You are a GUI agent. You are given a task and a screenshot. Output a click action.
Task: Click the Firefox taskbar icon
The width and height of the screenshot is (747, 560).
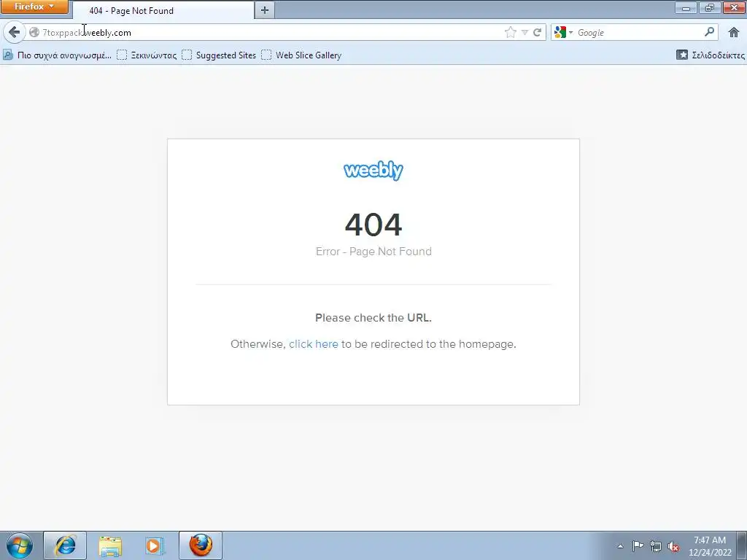coord(201,545)
